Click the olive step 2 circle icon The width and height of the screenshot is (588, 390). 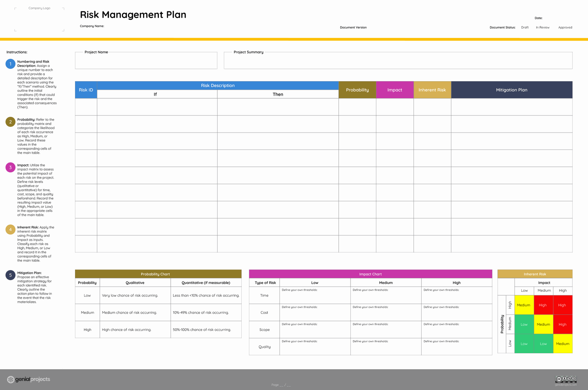click(x=10, y=122)
